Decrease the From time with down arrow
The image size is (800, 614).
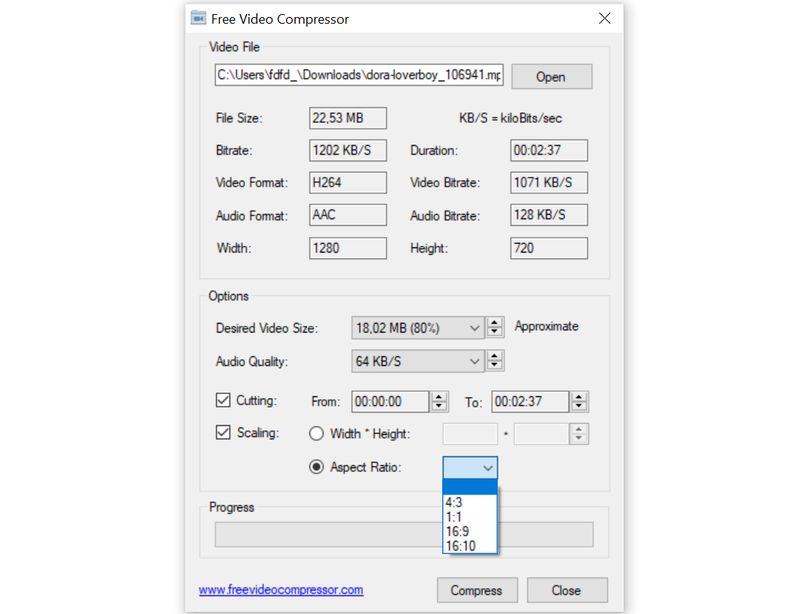pyautogui.click(x=439, y=406)
